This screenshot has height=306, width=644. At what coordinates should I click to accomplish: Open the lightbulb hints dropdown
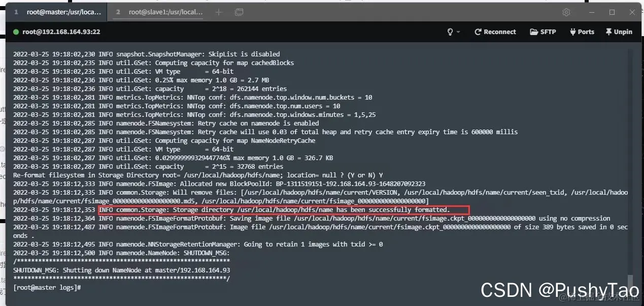pos(453,32)
